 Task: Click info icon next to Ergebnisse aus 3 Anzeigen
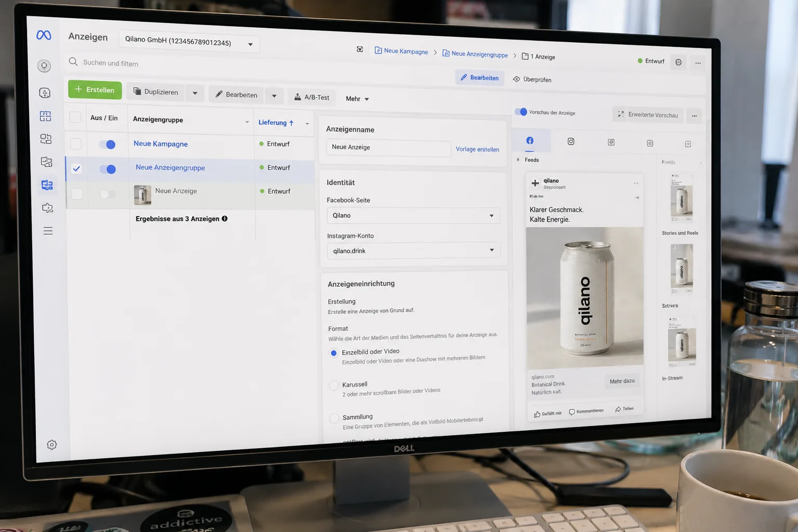224,219
